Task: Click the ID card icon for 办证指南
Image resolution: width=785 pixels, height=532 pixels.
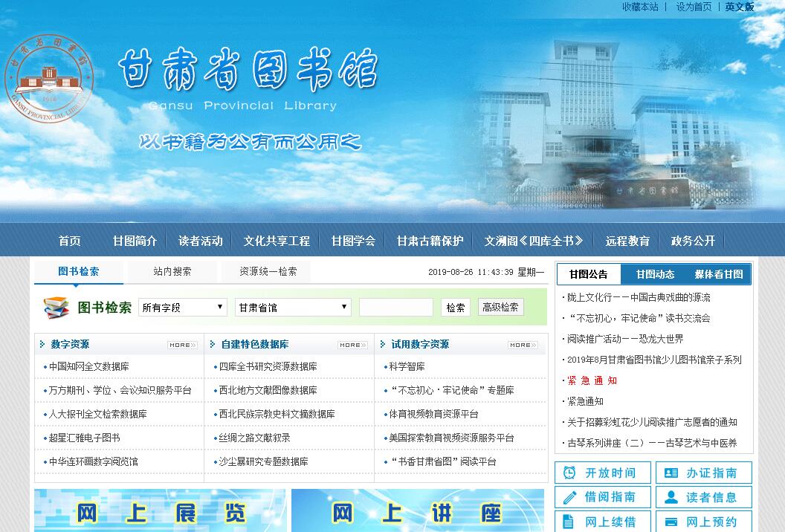Action: click(671, 473)
